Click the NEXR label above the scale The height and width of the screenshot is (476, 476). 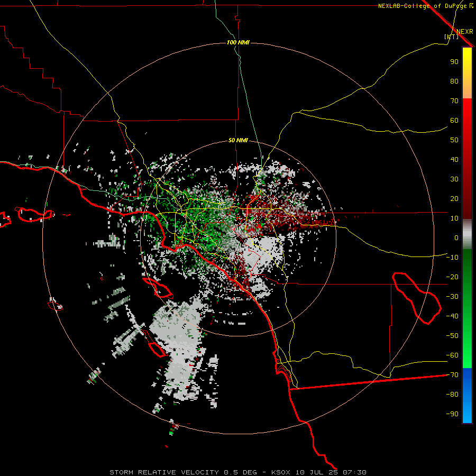click(x=465, y=32)
